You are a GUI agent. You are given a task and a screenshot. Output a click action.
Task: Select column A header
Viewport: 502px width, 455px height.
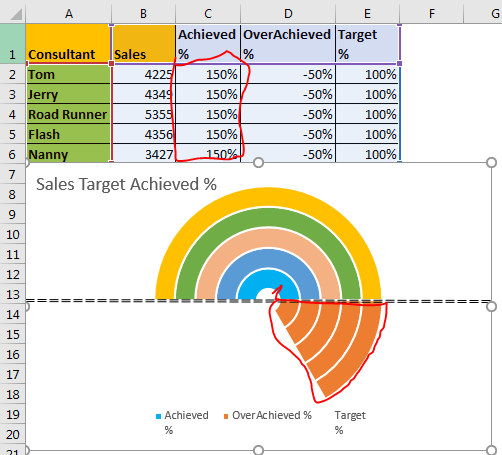click(69, 12)
